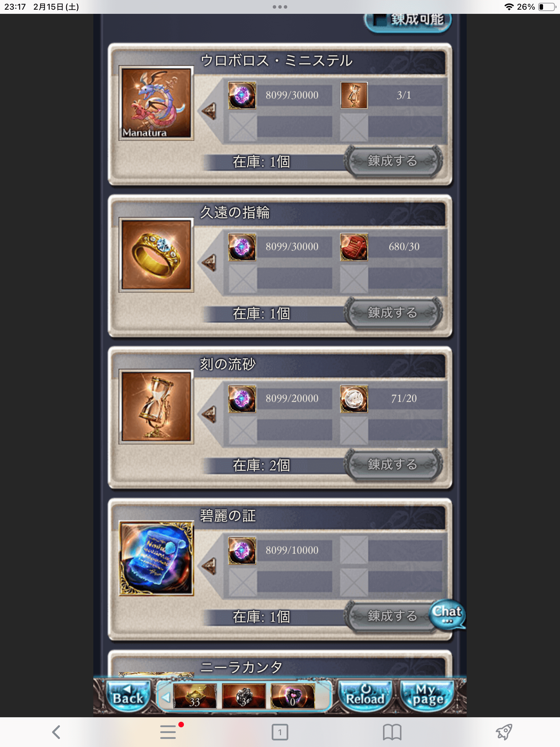Tap the golden ring item icon
The image size is (560, 747).
click(156, 255)
